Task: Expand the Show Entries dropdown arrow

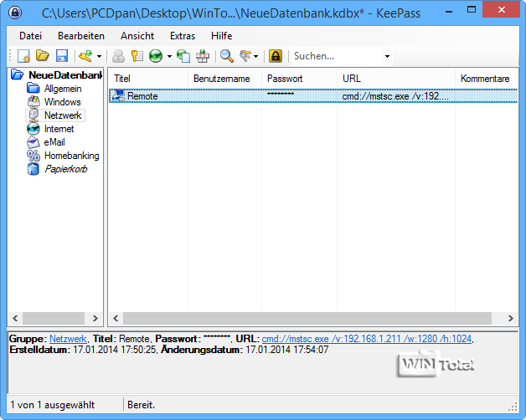Action: 256,56
